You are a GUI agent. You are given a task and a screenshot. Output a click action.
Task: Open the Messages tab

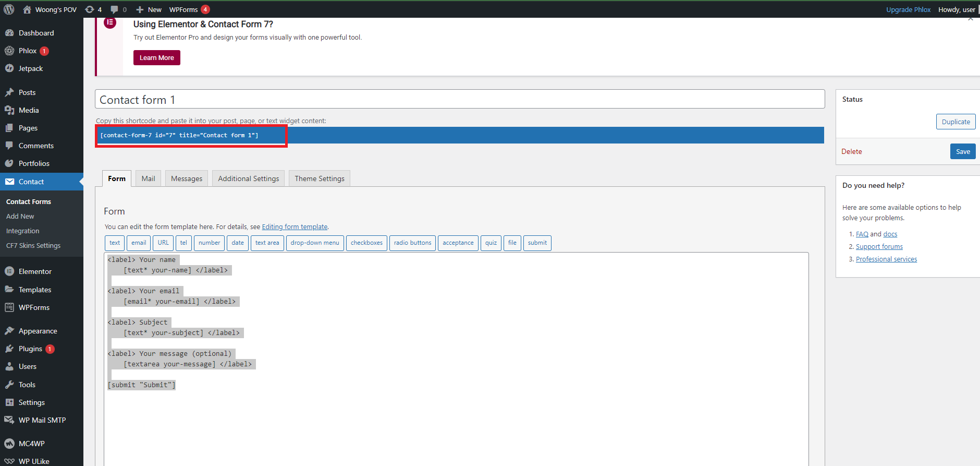point(187,178)
